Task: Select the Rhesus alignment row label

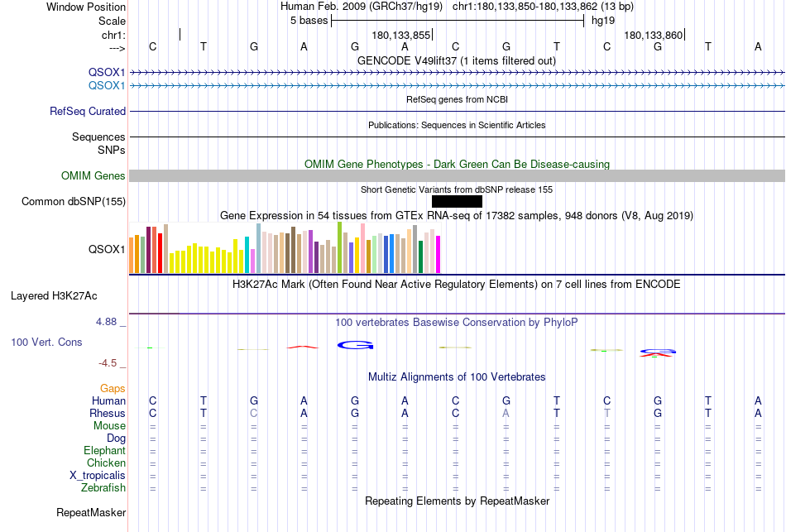Action: click(x=108, y=413)
